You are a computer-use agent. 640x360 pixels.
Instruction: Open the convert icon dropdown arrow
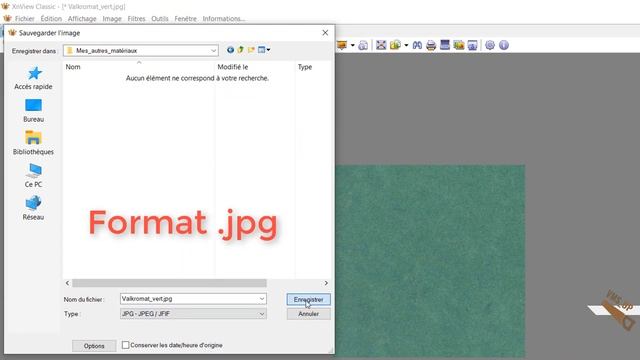tap(406, 45)
